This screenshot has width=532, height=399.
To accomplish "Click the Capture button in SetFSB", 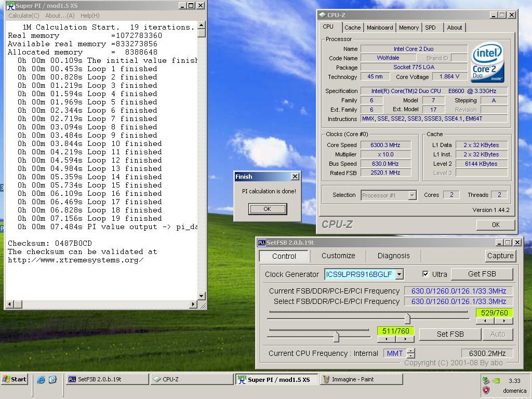I will click(x=500, y=256).
